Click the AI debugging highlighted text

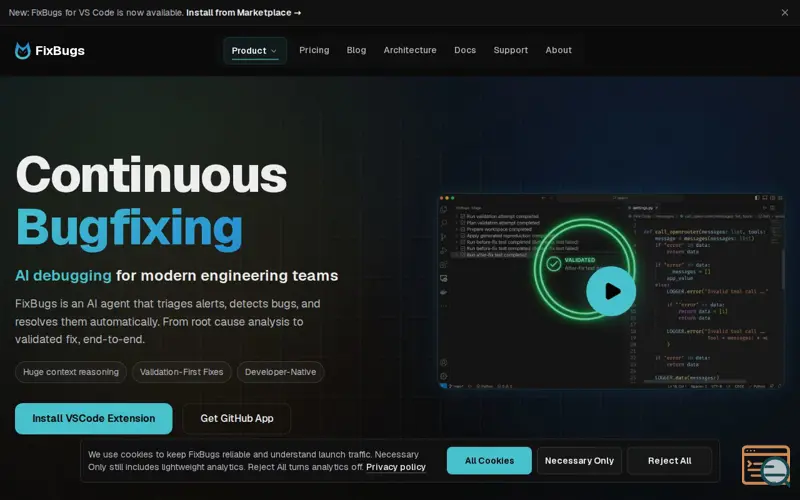point(63,276)
